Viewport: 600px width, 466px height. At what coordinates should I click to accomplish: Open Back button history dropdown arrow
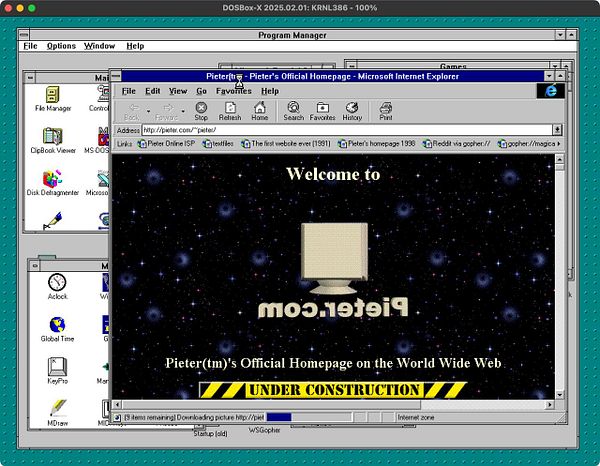click(x=148, y=111)
